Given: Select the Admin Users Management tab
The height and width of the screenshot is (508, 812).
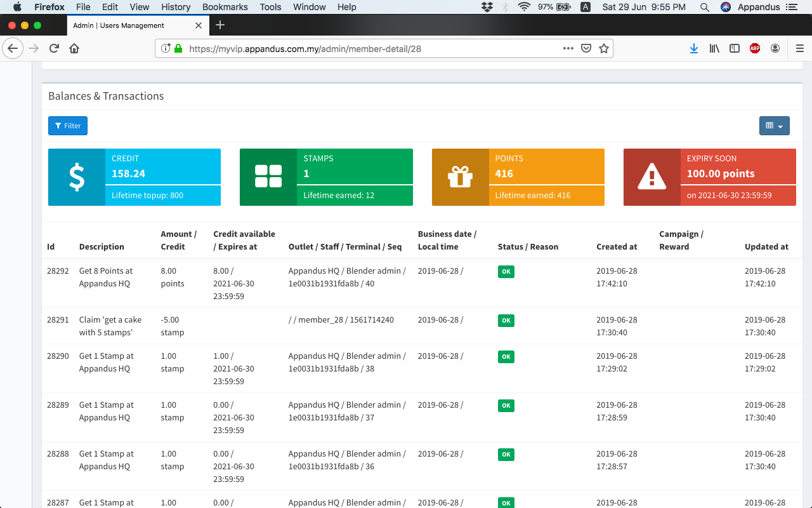Looking at the screenshot, I should tap(138, 25).
